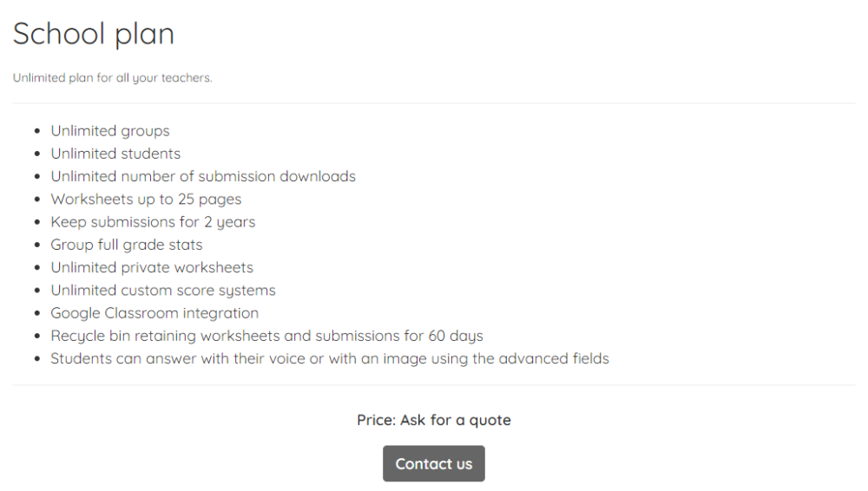Click the Recycle bin retention feature text
The image size is (868, 491).
[x=266, y=336]
